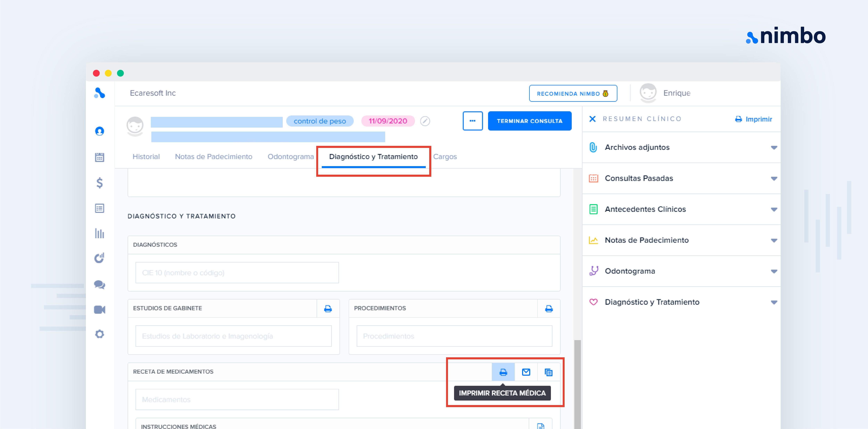This screenshot has height=429, width=868.
Task: Click the copy prescription icon
Action: coord(548,372)
